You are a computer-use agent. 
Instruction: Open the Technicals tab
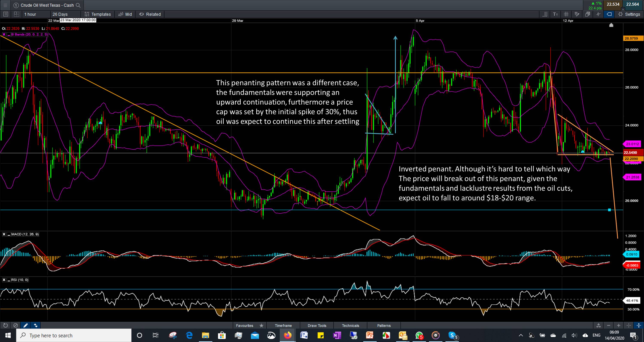350,325
